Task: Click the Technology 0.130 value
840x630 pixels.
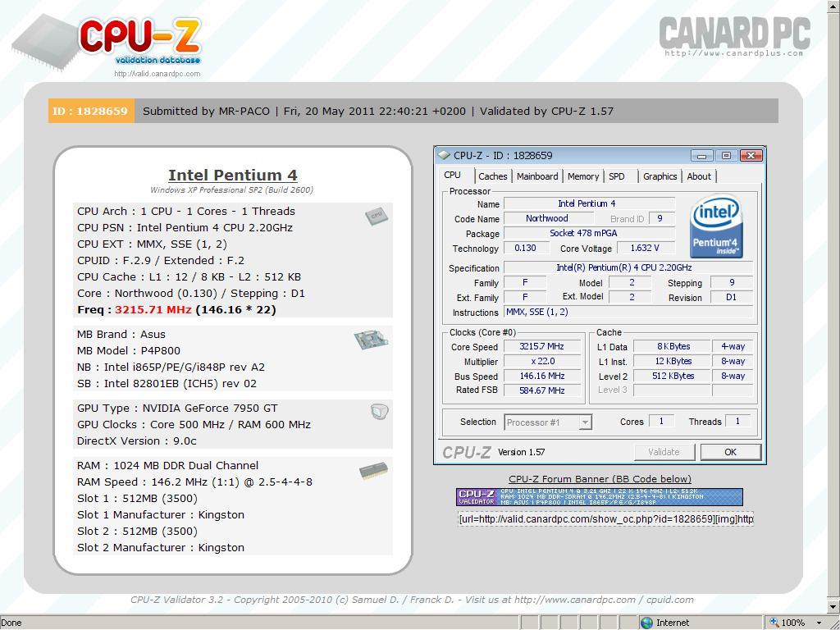Action: pos(525,248)
